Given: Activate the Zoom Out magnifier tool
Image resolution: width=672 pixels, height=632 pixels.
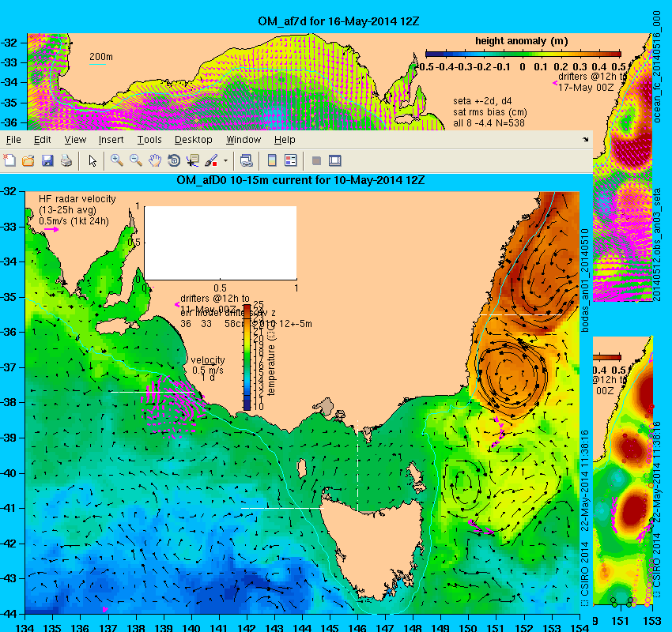Looking at the screenshot, I should [136, 160].
